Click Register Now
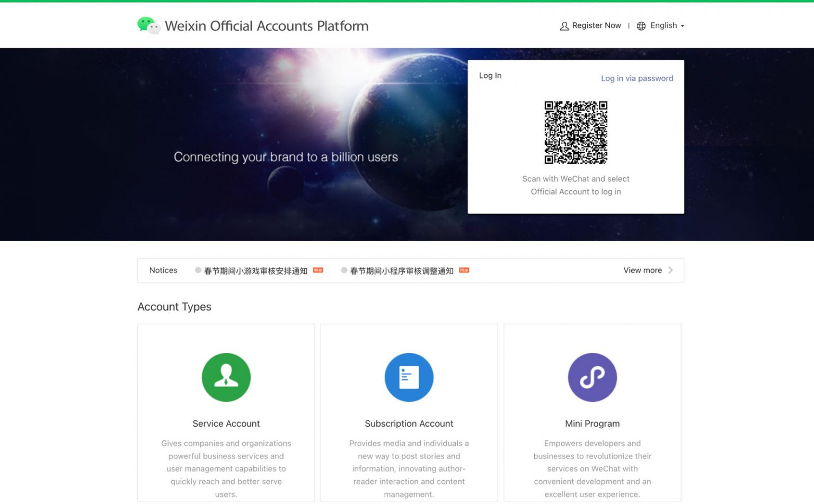This screenshot has height=504, width=814. click(597, 25)
